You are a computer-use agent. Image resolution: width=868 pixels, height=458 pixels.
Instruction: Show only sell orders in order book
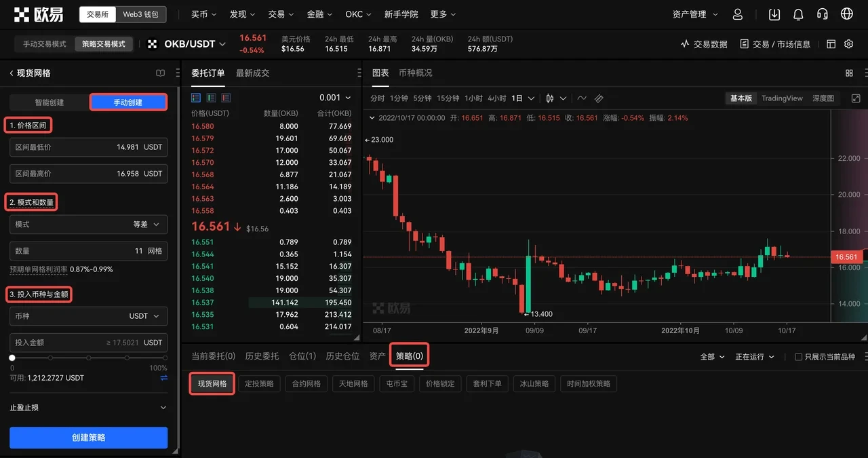226,97
